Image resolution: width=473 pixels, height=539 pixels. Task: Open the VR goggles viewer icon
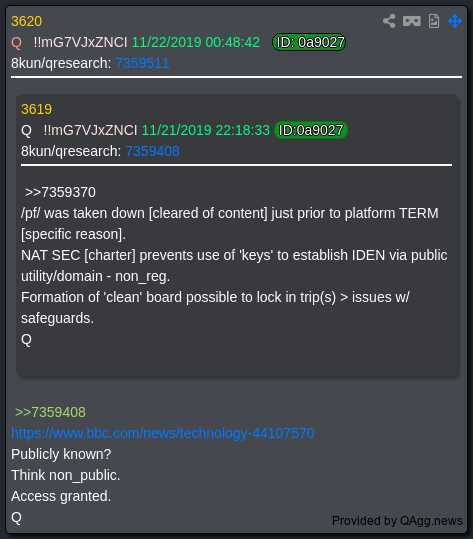coord(411,21)
